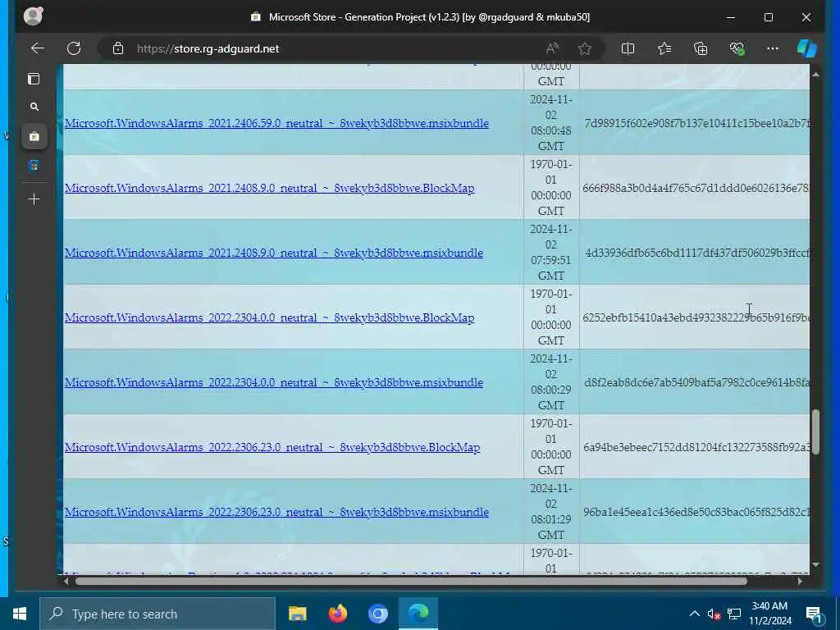Click the 08:00:29 GMT date cell
The height and width of the screenshot is (630, 840).
coord(551,382)
